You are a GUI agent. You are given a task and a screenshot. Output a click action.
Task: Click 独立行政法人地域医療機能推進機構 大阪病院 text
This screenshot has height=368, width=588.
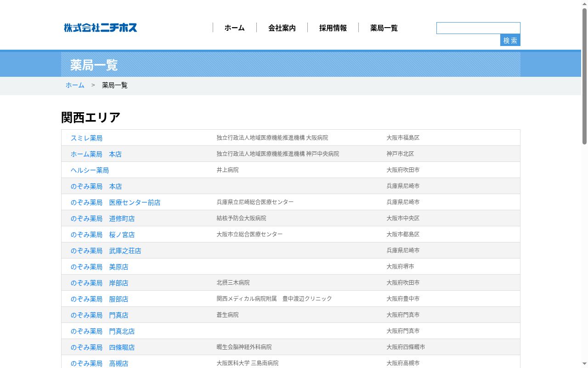[272, 138]
